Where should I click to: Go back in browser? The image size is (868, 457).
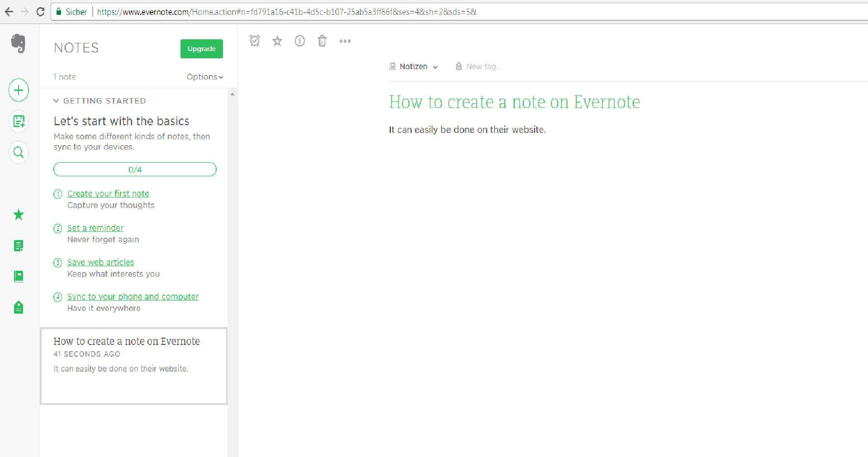(9, 12)
